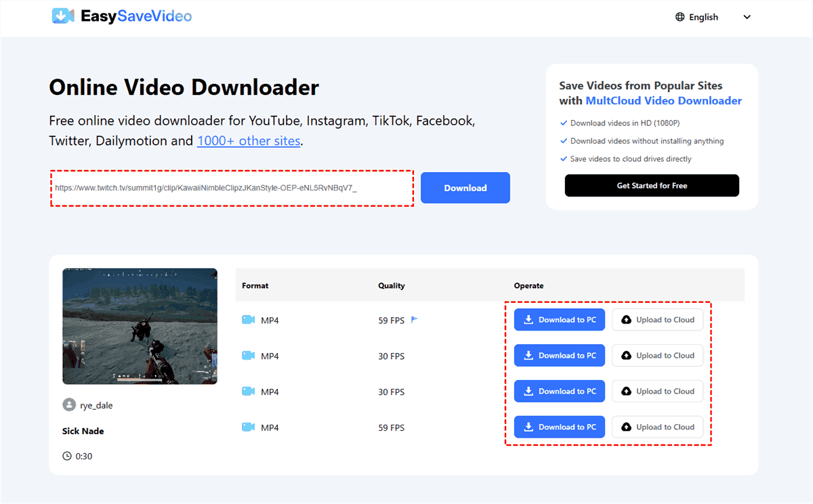Open the MultCloud Video Downloader link
Screen dimensions: 813x504
tap(664, 100)
